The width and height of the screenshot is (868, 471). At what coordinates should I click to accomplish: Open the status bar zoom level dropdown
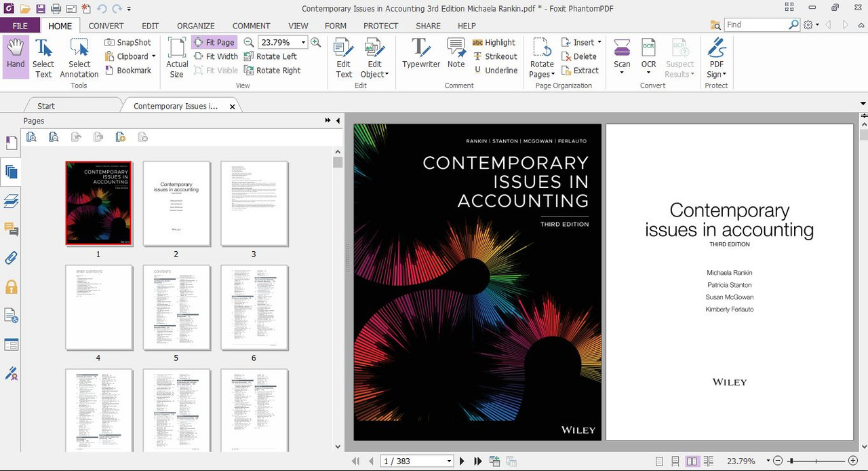click(768, 461)
